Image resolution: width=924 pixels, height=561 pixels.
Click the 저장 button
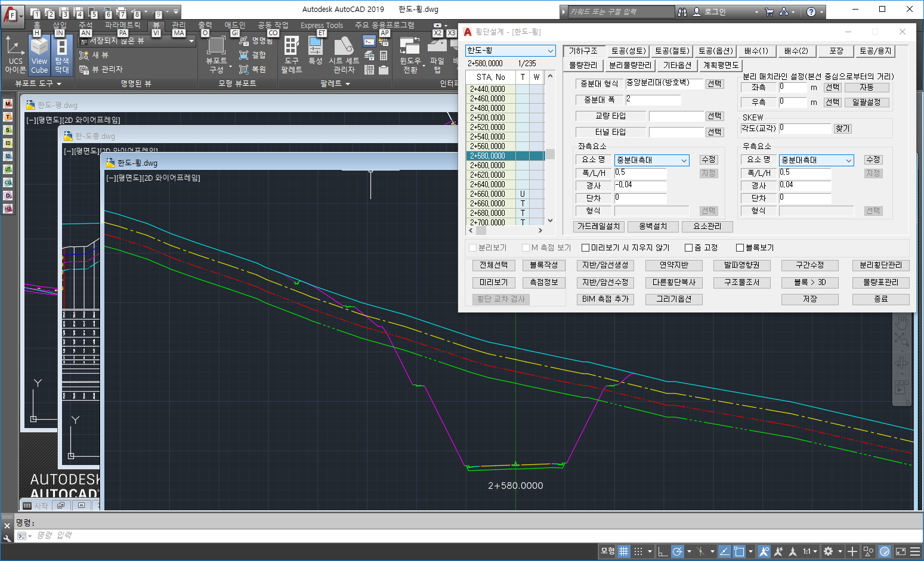tap(809, 299)
